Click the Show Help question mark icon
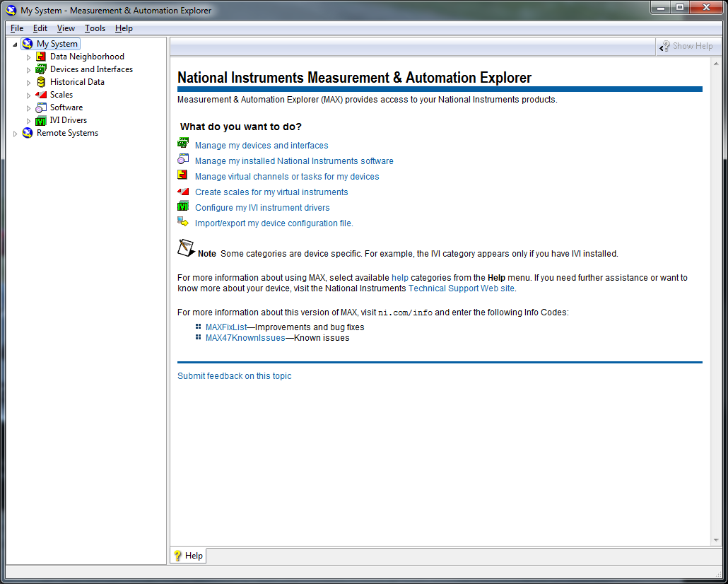Image resolution: width=728 pixels, height=584 pixels. 664,46
